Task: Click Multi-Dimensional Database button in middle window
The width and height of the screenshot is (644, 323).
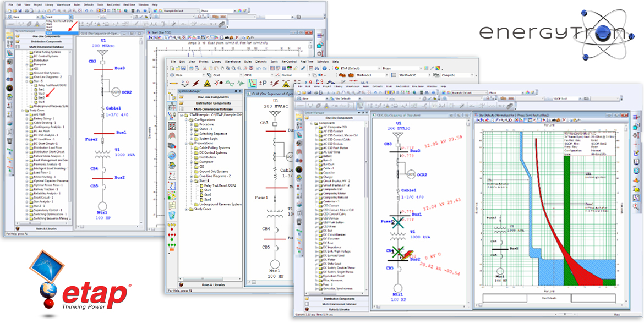Action: 210,109
